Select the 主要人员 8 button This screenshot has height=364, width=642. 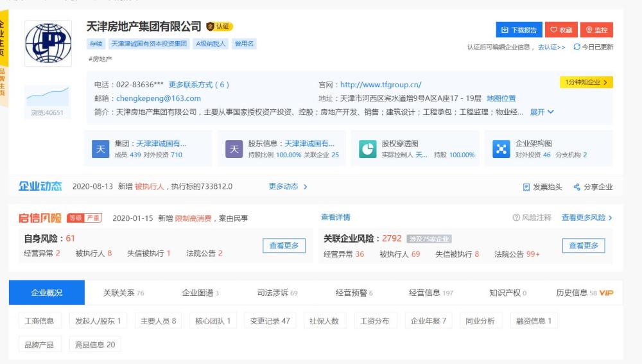tap(158, 321)
